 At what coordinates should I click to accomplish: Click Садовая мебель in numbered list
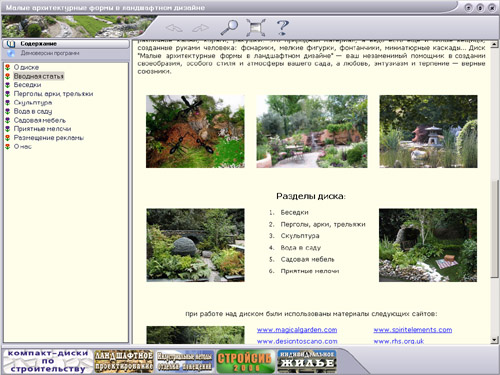pos(307,259)
